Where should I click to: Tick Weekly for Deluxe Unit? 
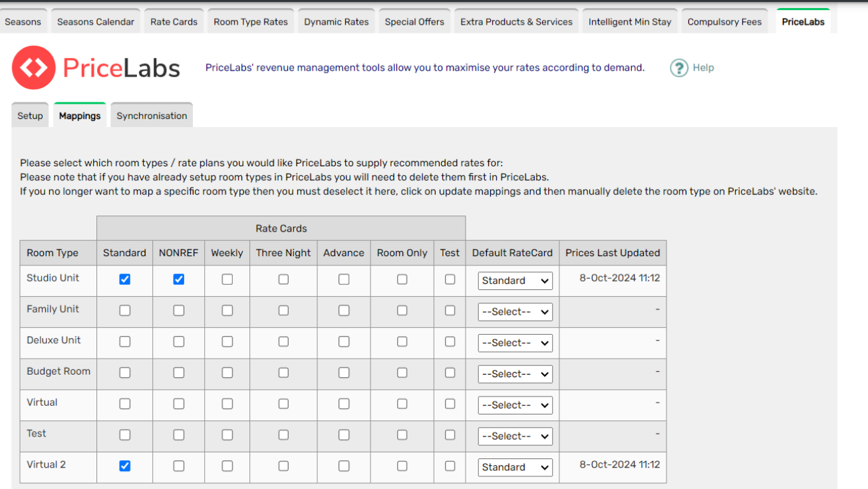click(227, 342)
